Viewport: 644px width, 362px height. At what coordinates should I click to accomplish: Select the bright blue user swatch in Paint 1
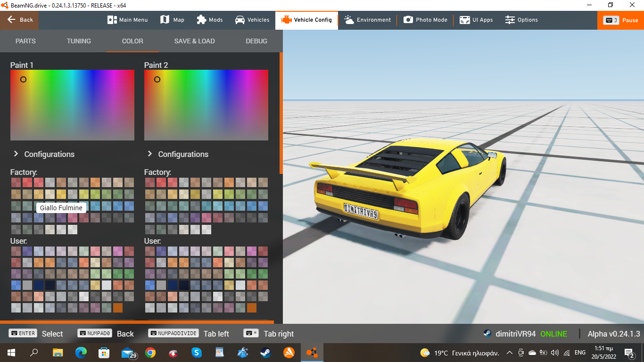[x=16, y=285]
